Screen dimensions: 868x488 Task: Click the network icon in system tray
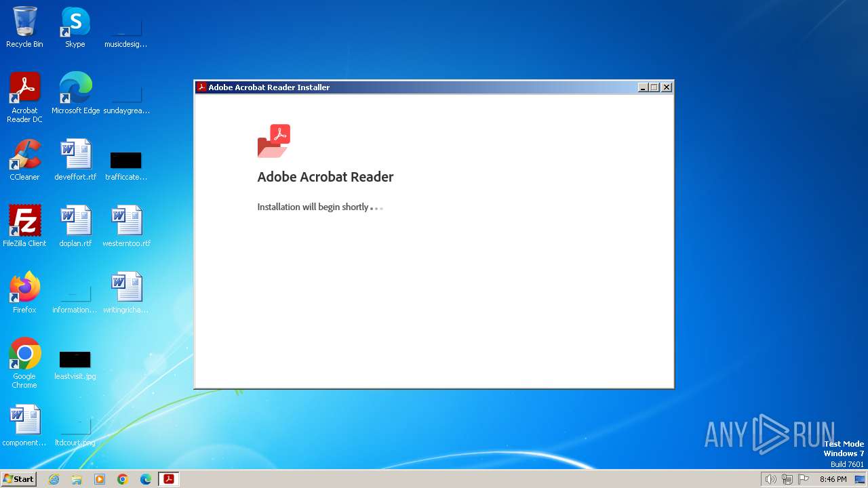tap(787, 479)
